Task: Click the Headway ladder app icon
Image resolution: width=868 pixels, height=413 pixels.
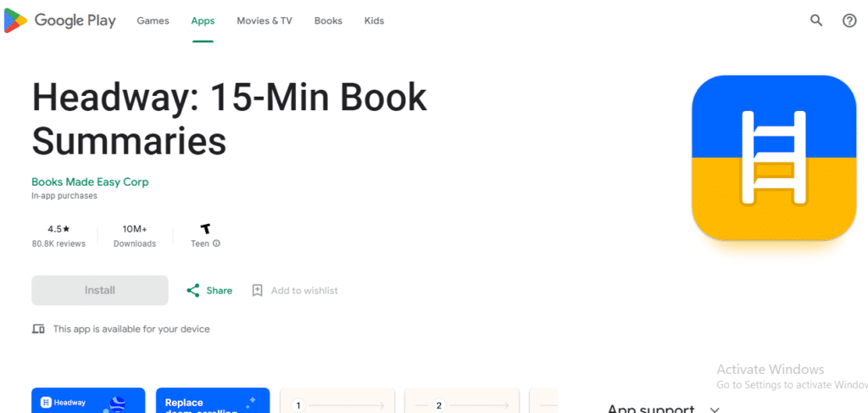Action: tap(774, 158)
